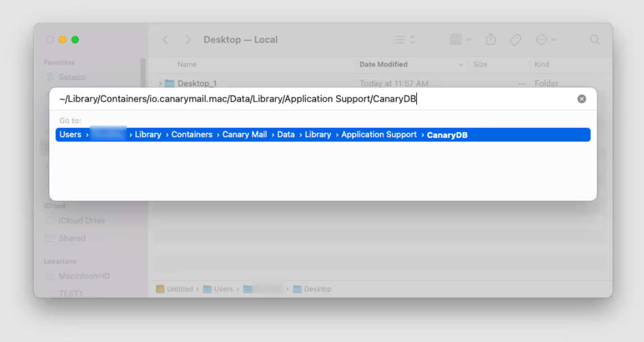Image resolution: width=644 pixels, height=342 pixels.
Task: Expand the Desktop_1 folder disclosure triangle
Action: (x=161, y=83)
